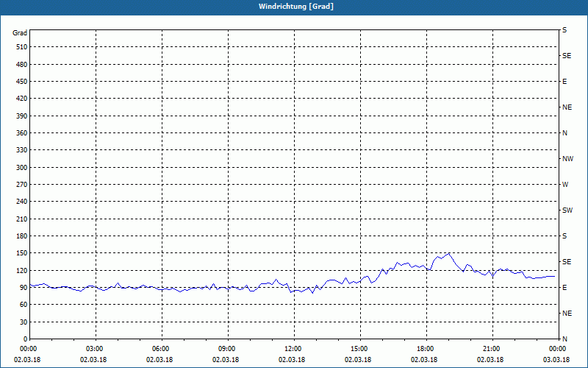Select the 03.03.18 date label

(556, 360)
